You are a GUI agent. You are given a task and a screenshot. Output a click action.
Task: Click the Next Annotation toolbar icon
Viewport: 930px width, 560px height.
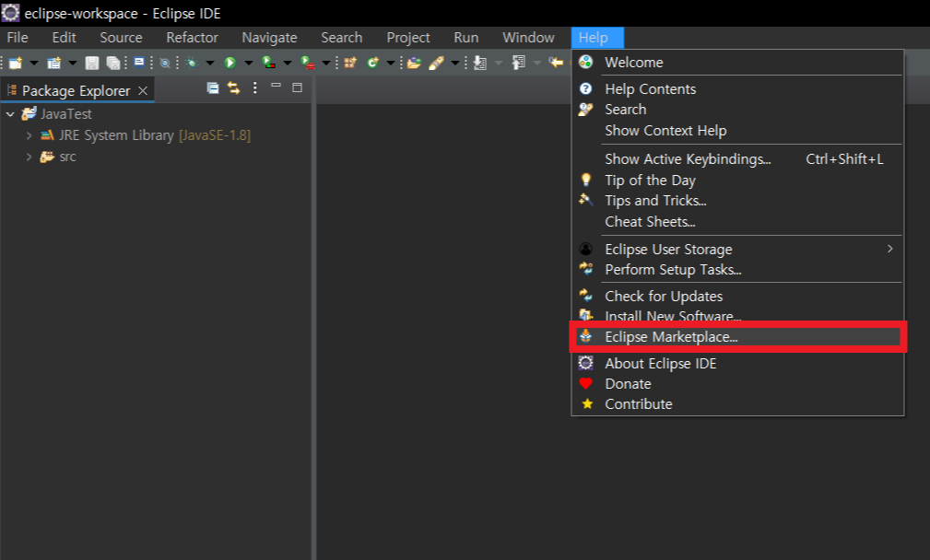480,63
